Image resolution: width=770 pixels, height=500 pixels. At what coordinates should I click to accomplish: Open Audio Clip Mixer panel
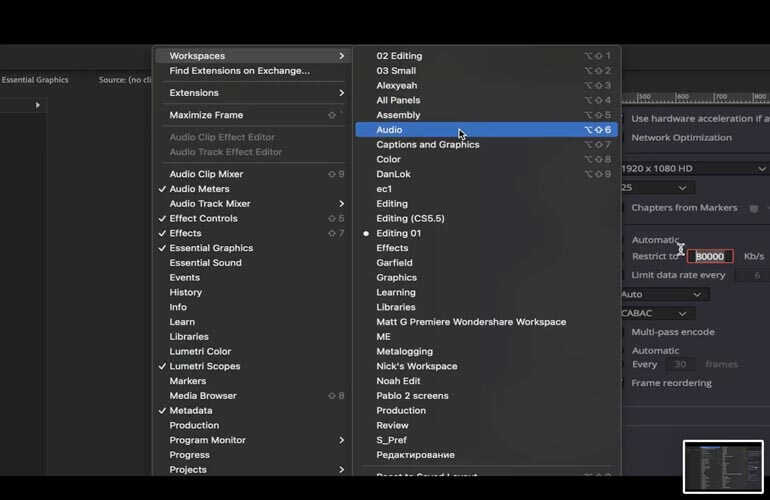(253, 174)
